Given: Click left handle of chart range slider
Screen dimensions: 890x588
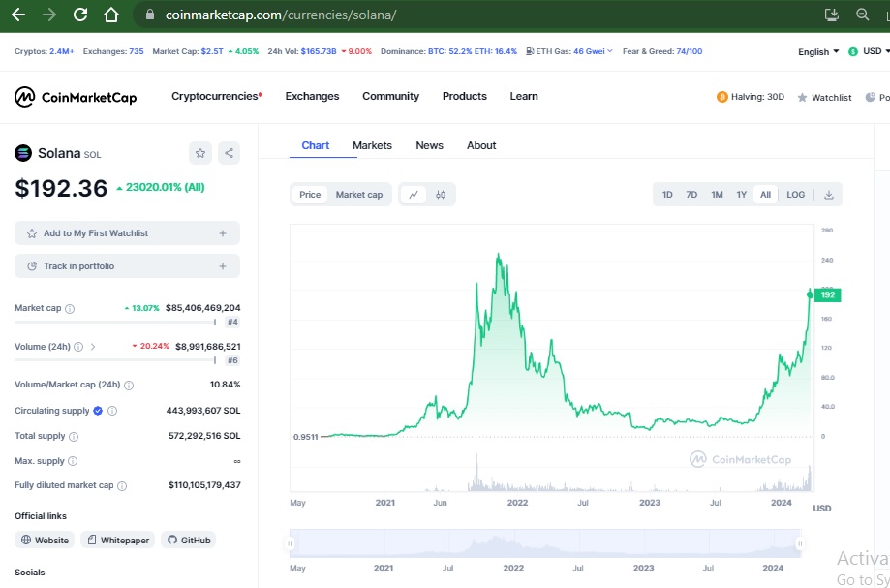Looking at the screenshot, I should pos(290,543).
